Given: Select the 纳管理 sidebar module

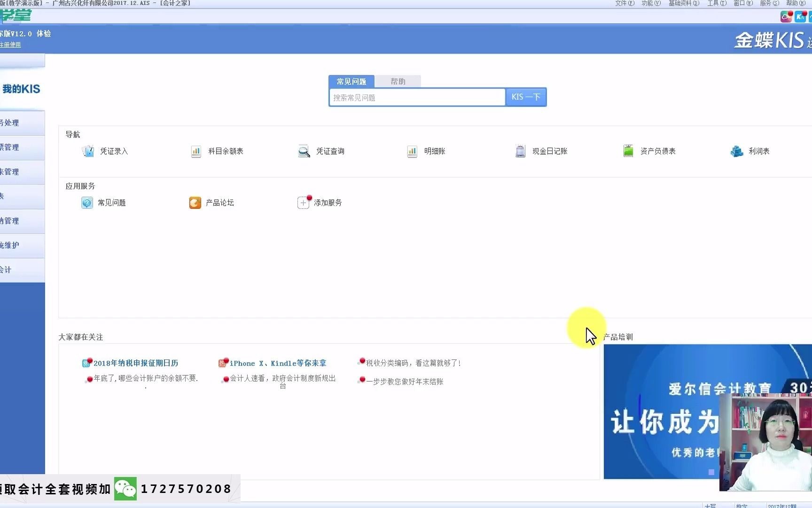Looking at the screenshot, I should (x=22, y=221).
